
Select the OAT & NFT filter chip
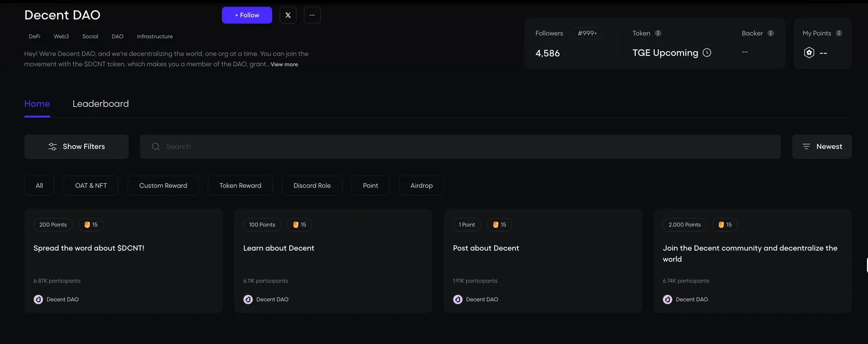[x=91, y=185]
